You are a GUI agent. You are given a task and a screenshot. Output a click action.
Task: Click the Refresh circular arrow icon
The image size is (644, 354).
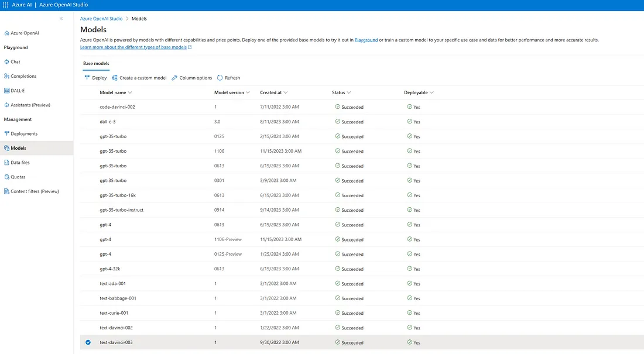tap(220, 78)
